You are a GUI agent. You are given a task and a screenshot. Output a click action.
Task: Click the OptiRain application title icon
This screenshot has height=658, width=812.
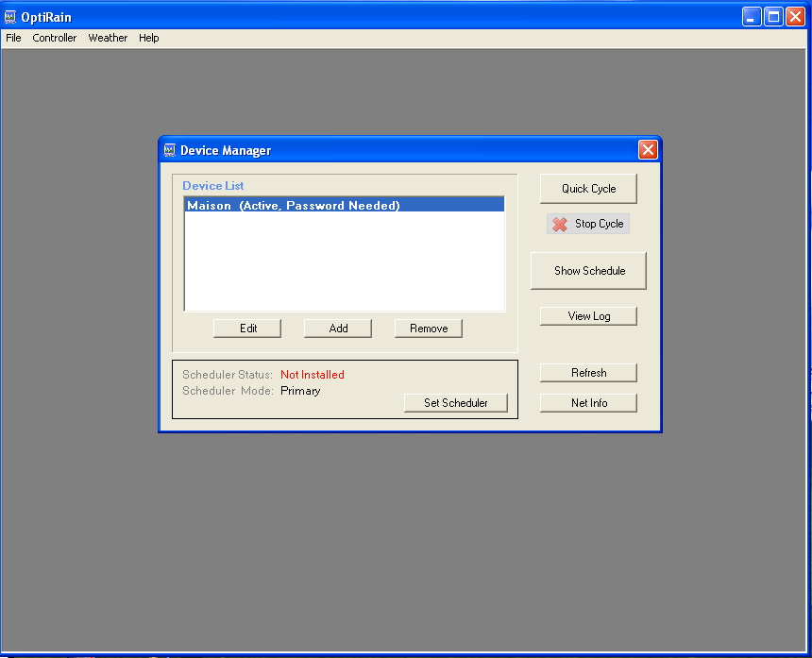[10, 17]
